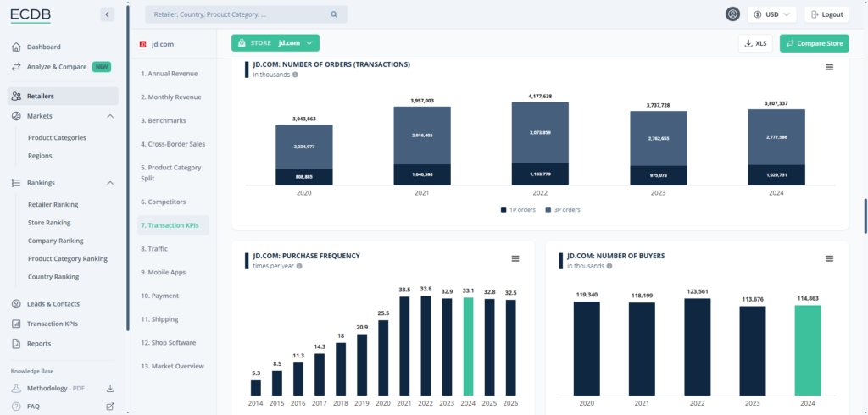Download data with the XLS button
Viewport: 868px width, 415px height.
click(x=755, y=43)
